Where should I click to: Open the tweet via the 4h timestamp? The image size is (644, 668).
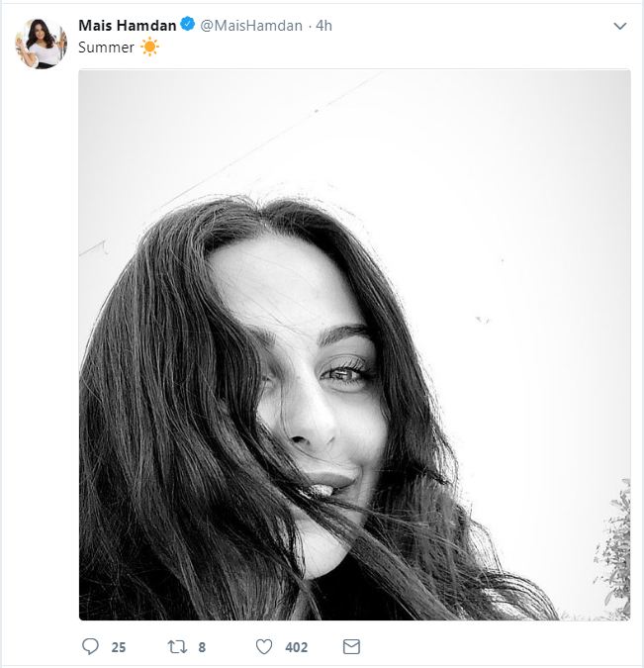323,26
